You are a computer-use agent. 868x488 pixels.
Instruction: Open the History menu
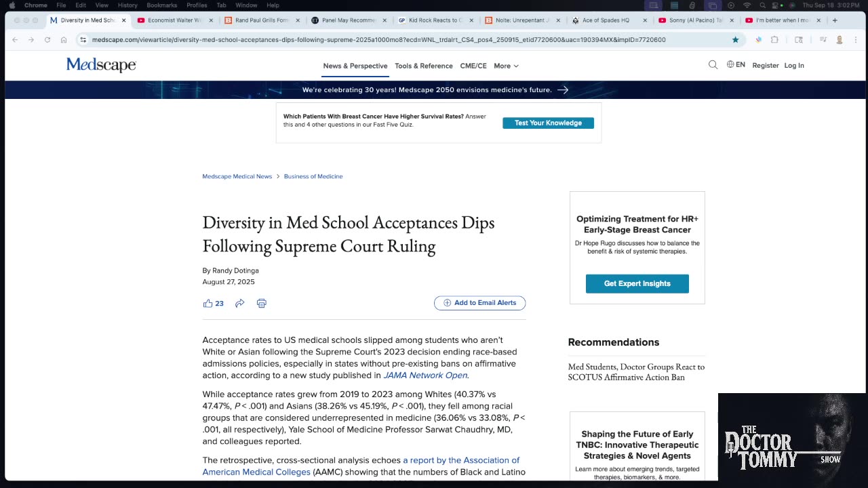point(127,5)
